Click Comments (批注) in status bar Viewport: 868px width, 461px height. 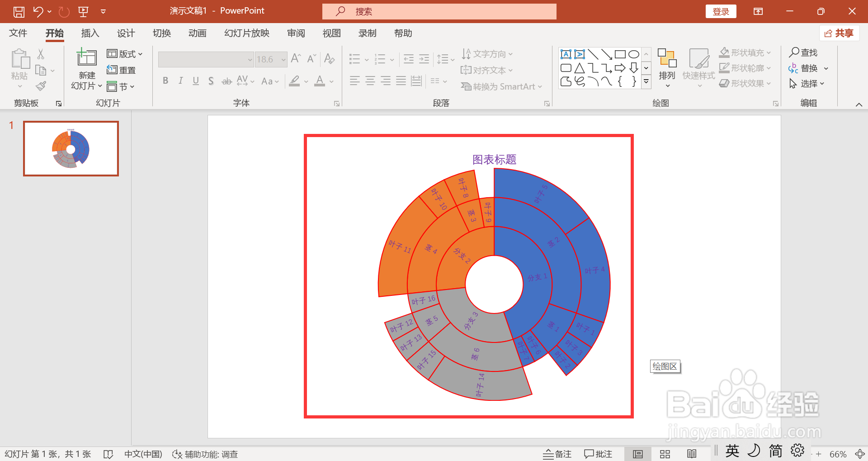click(598, 454)
